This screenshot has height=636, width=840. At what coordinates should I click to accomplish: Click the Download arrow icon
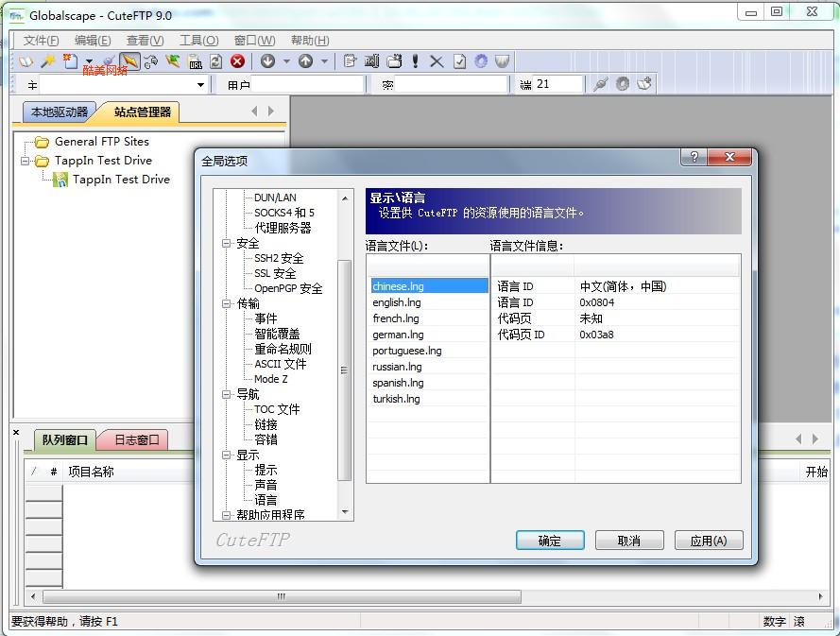[267, 61]
